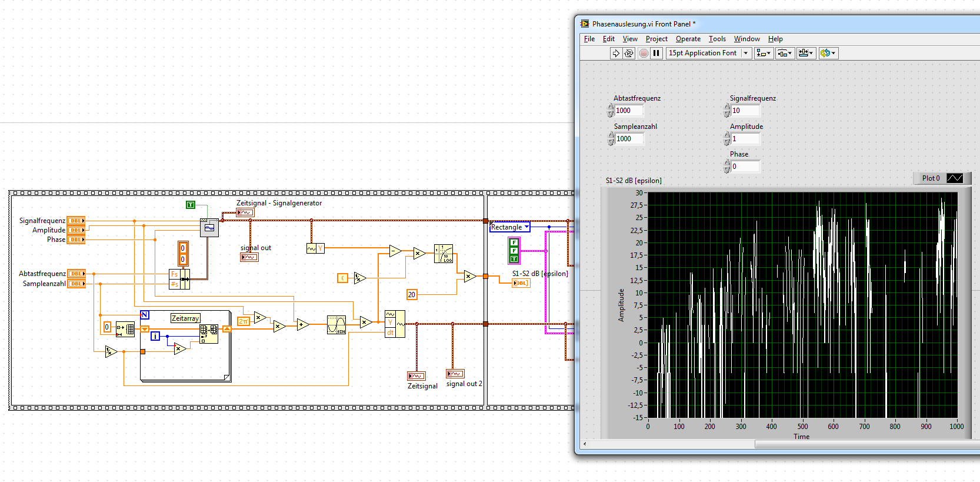Select the Sine function node
The image size is (980, 482).
click(336, 325)
